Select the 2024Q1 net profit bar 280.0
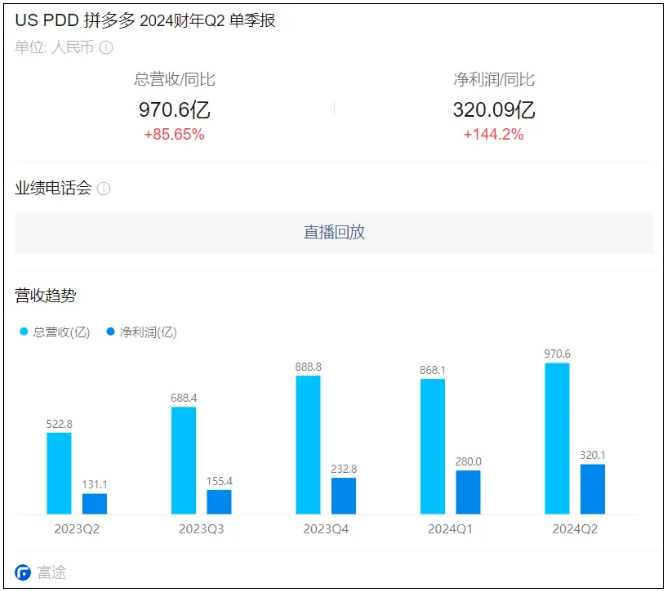 pyautogui.click(x=468, y=492)
